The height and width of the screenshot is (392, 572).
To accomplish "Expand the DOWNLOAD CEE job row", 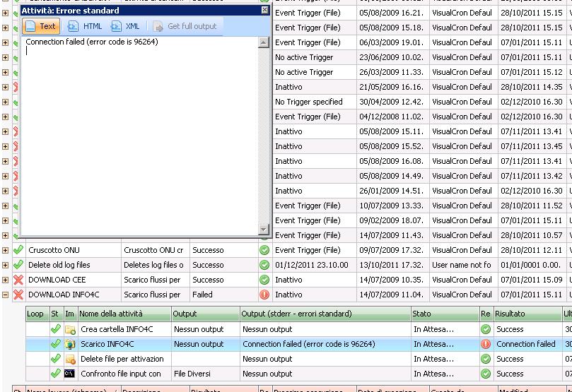I will tap(6, 280).
